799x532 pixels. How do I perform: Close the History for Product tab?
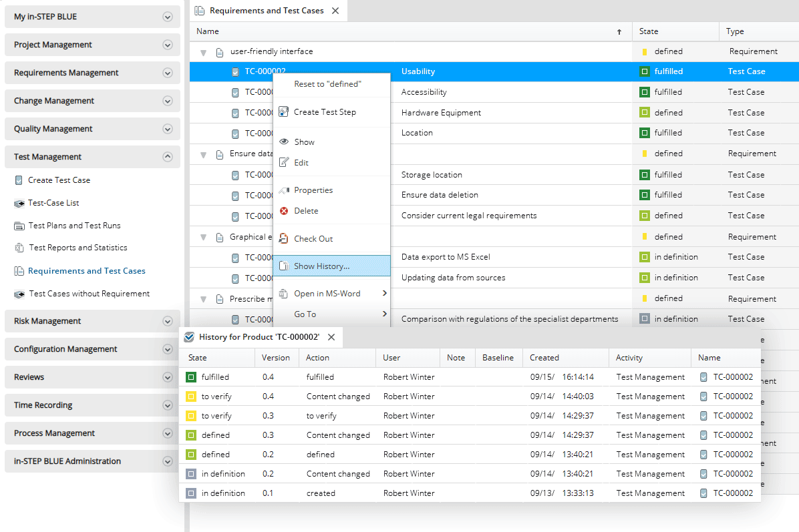[x=331, y=337]
